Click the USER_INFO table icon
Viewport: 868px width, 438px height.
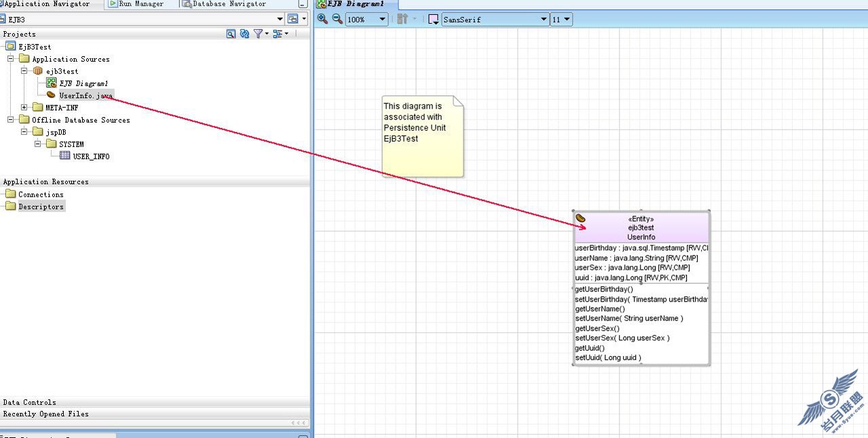pos(64,156)
